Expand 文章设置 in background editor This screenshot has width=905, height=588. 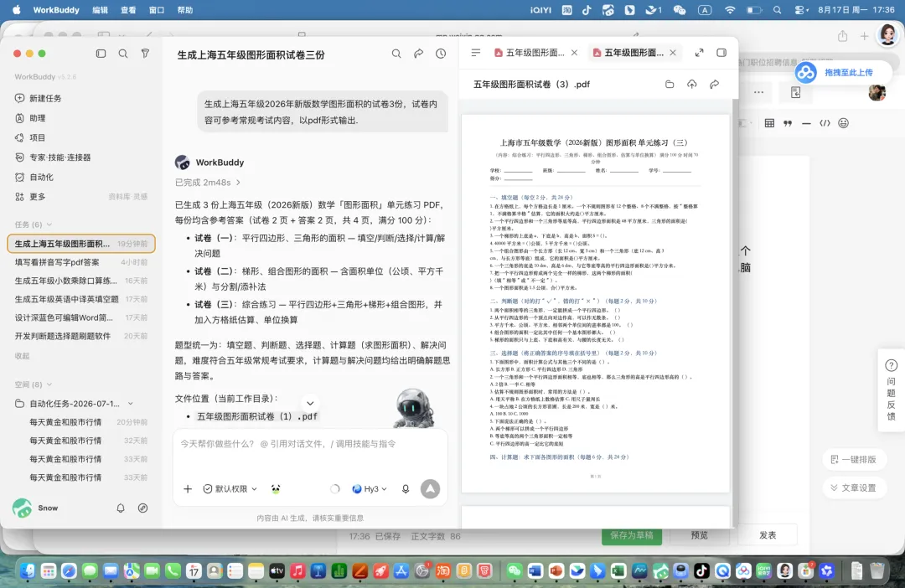coord(854,487)
